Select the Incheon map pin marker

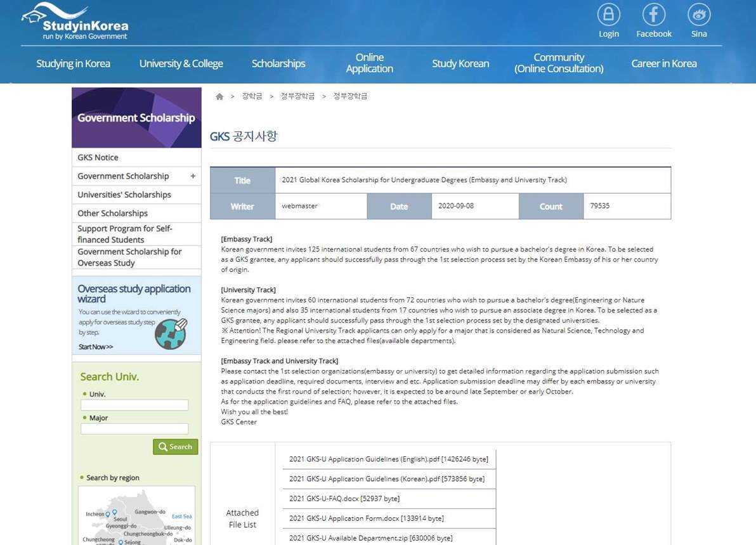click(x=108, y=514)
